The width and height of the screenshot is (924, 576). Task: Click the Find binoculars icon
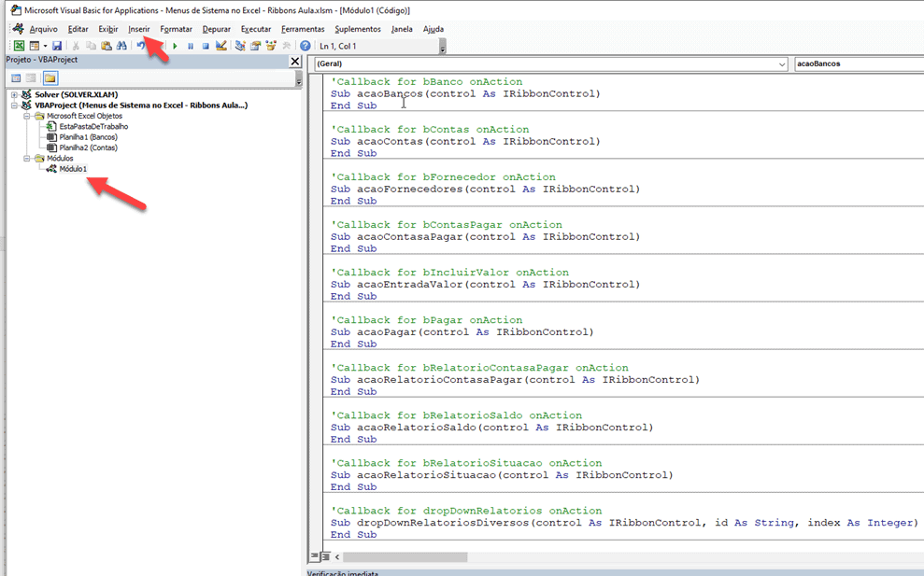121,46
